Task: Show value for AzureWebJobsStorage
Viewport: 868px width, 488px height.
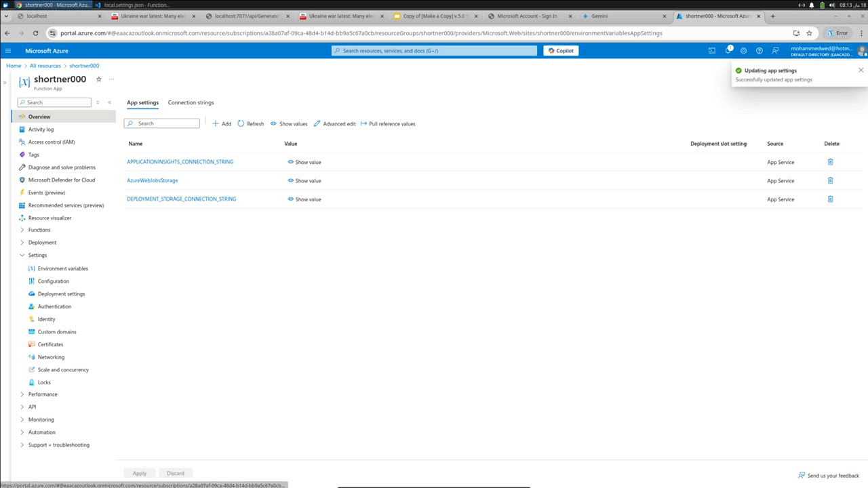Action: (x=304, y=180)
